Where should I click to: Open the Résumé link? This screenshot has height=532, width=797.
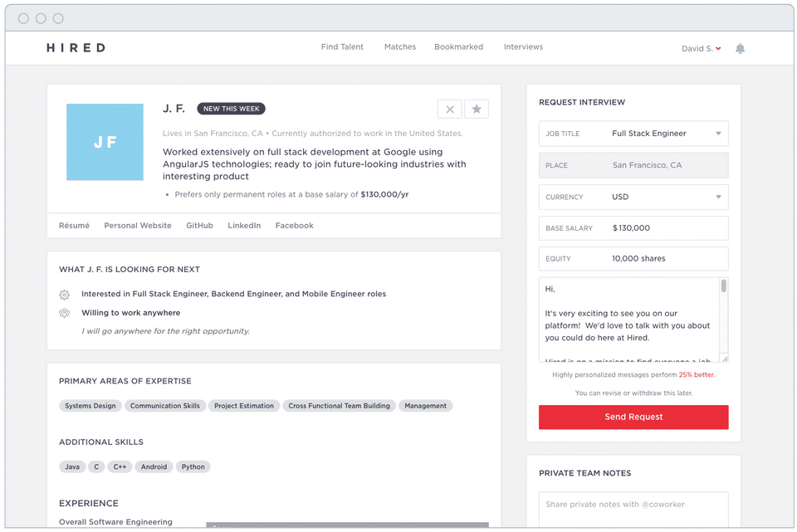(74, 226)
